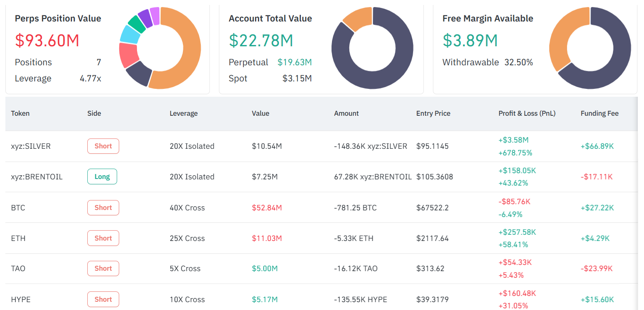Sort by the Profit & Loss (PnL) column

[x=527, y=113]
